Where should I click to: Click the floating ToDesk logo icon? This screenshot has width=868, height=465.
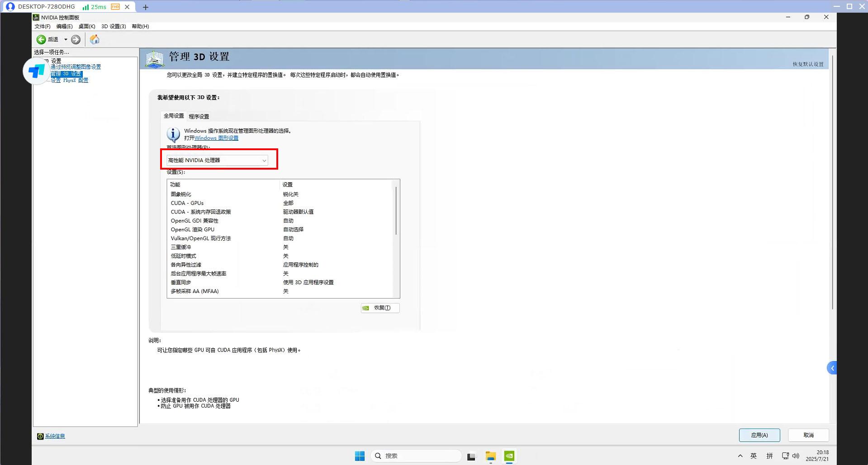click(36, 71)
